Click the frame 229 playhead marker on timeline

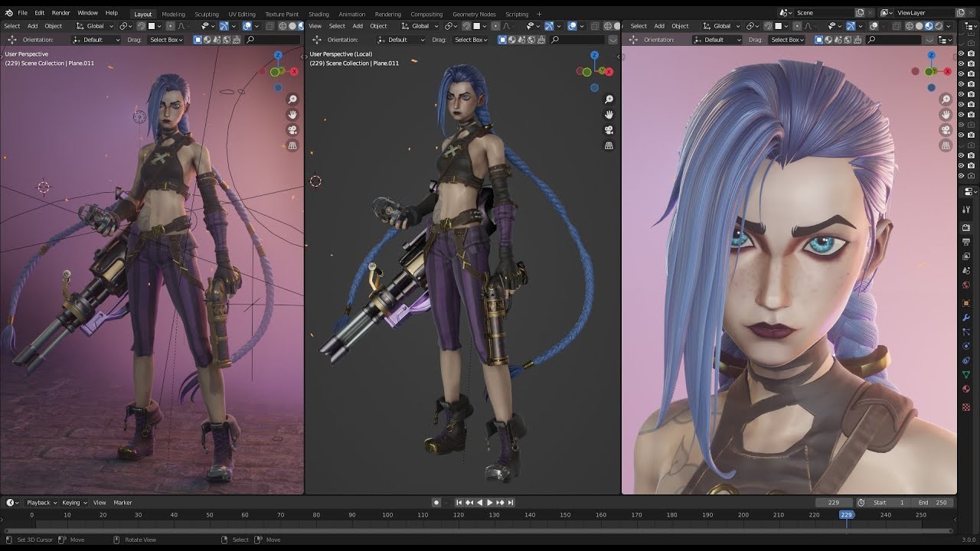tap(846, 515)
